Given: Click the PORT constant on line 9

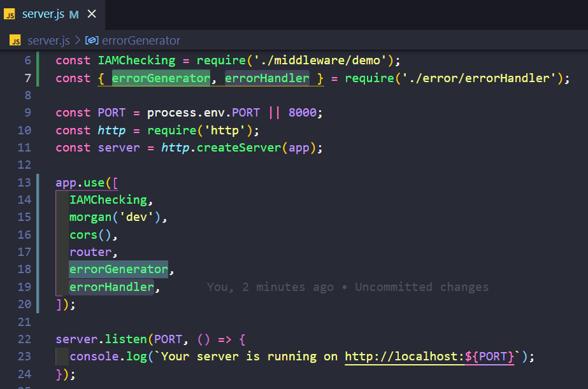Looking at the screenshot, I should [111, 112].
